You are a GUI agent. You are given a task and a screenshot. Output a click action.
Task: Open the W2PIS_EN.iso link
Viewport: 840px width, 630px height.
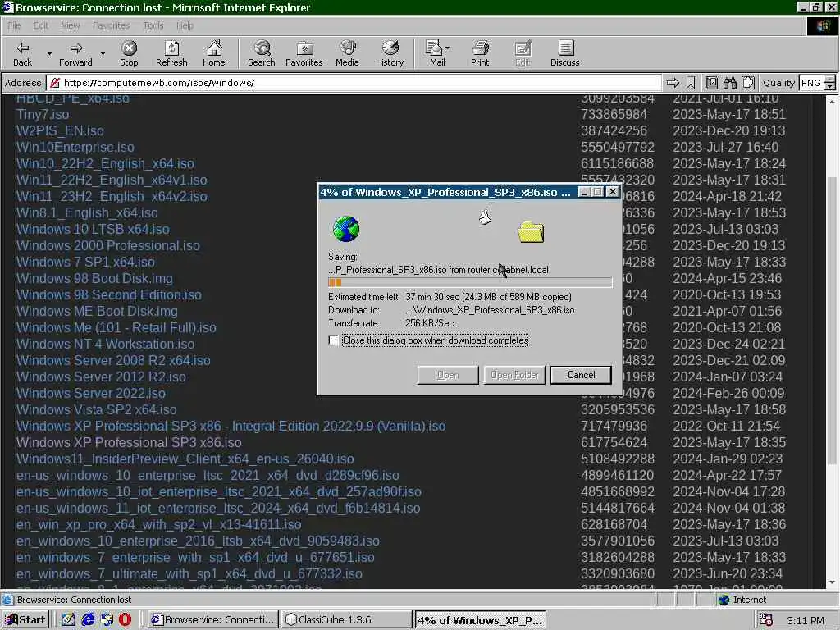60,130
